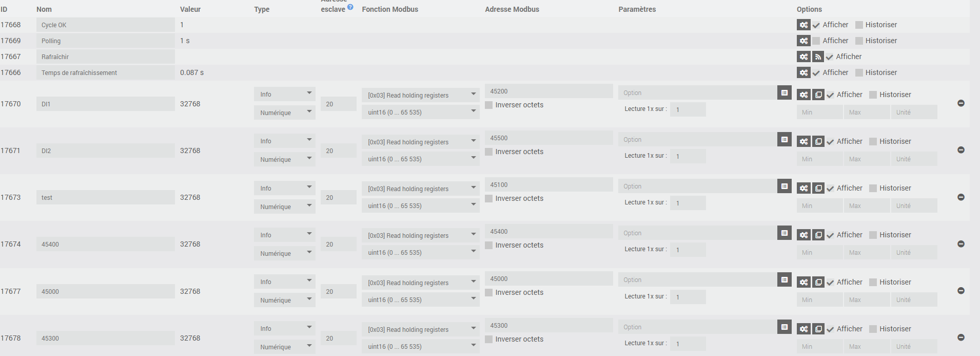Open uint16 data type dropdown for test row
980x356 pixels.
(420, 205)
